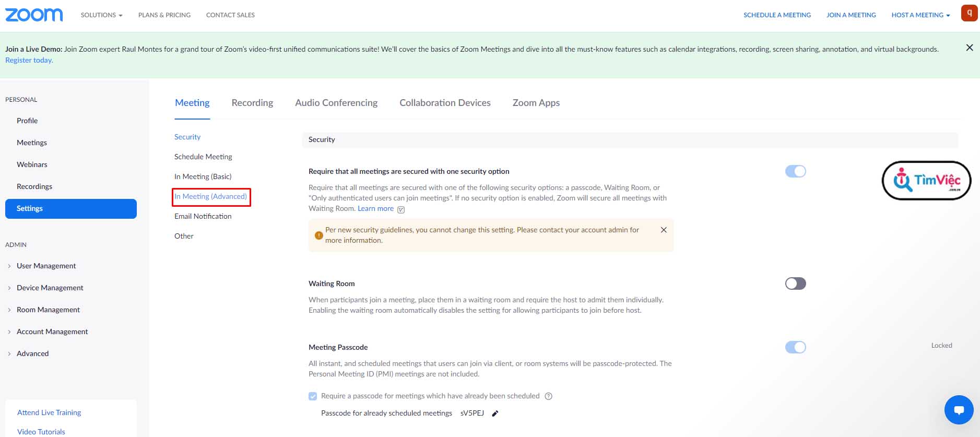Expand User Management
Image resolution: width=980 pixels, height=437 pixels.
(x=46, y=266)
